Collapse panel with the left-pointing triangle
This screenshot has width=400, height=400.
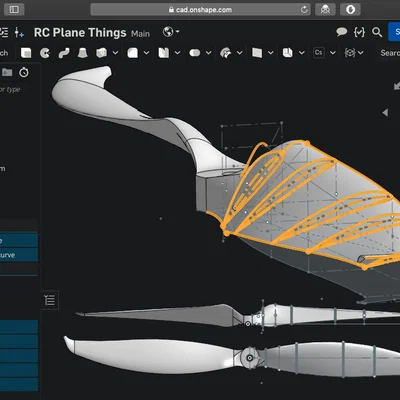[x=385, y=113]
